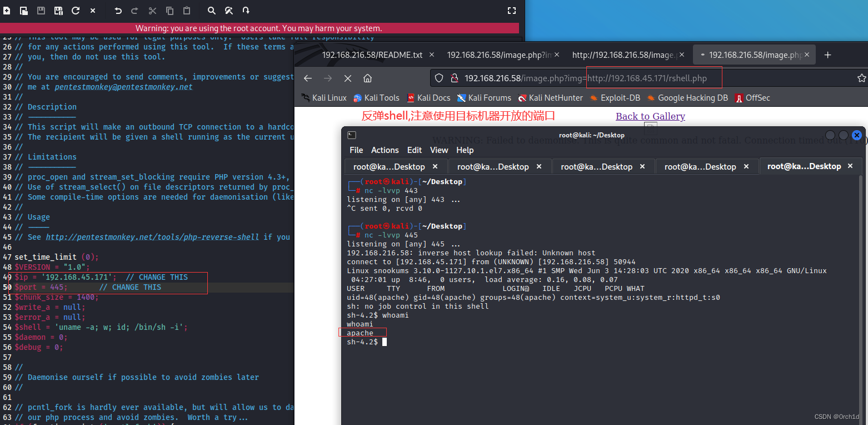This screenshot has height=425, width=868.
Task: Choose Save As in the editor toolbar
Action: [58, 11]
